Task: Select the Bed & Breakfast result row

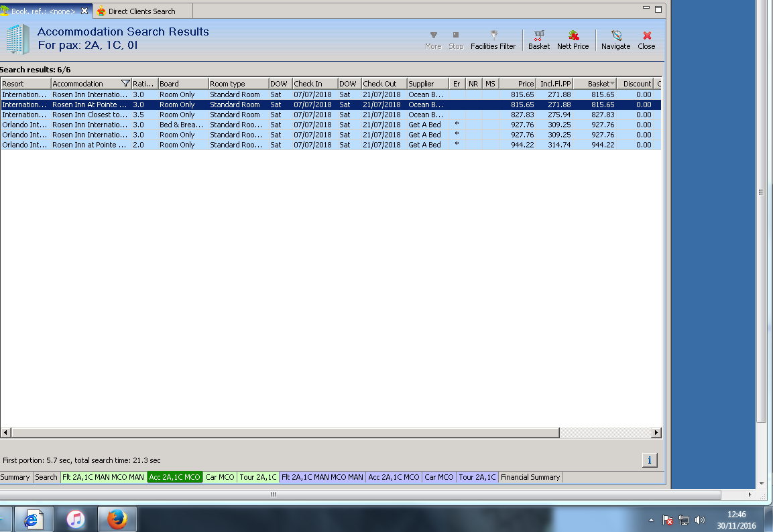Action: [181, 125]
